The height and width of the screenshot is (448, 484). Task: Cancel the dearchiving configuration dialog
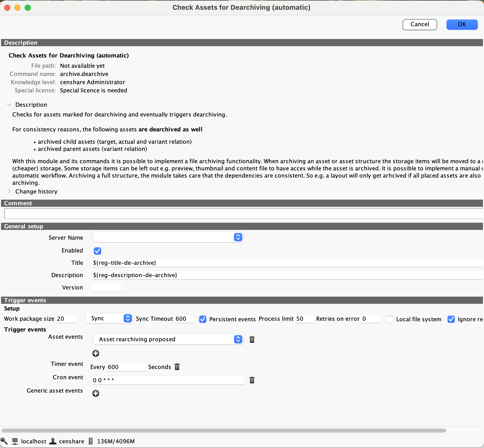pyautogui.click(x=420, y=24)
